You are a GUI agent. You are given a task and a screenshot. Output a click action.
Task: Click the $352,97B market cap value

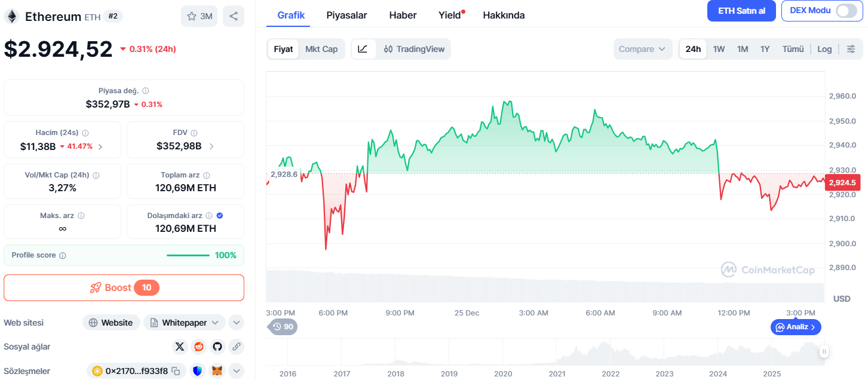point(108,104)
